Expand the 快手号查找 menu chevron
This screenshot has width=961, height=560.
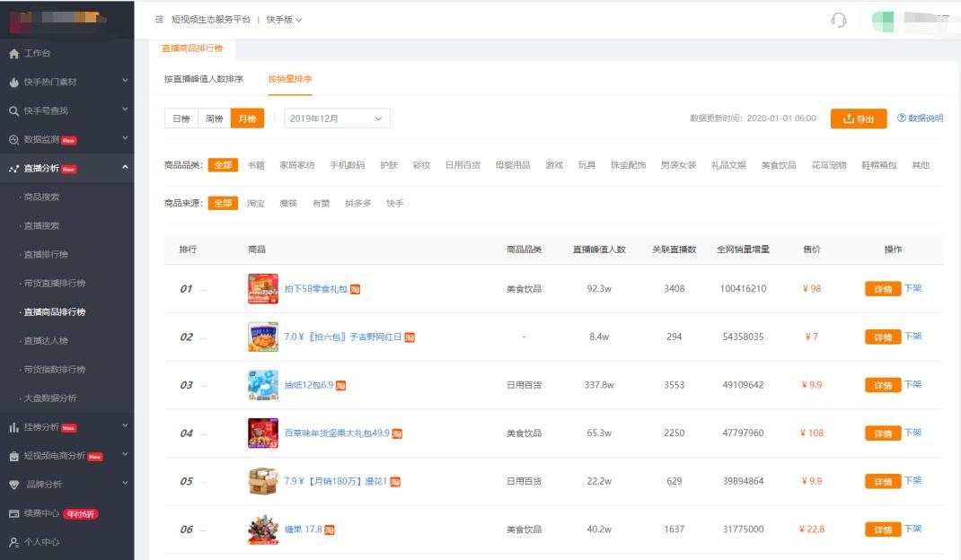click(125, 109)
